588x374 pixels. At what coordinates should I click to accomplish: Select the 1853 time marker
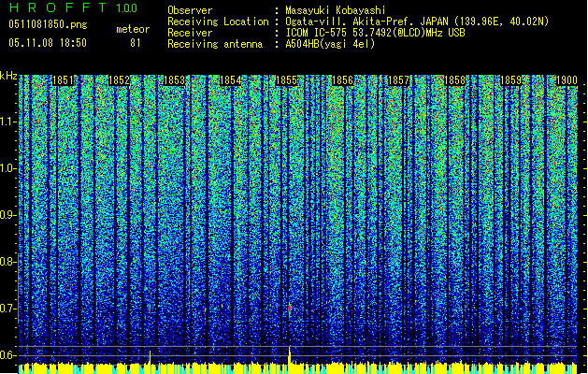[175, 81]
